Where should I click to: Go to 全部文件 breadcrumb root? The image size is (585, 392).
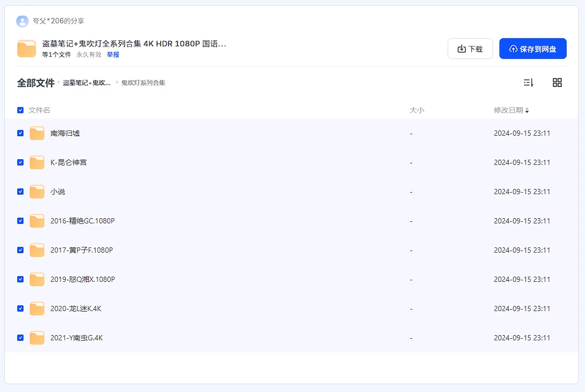coord(36,82)
